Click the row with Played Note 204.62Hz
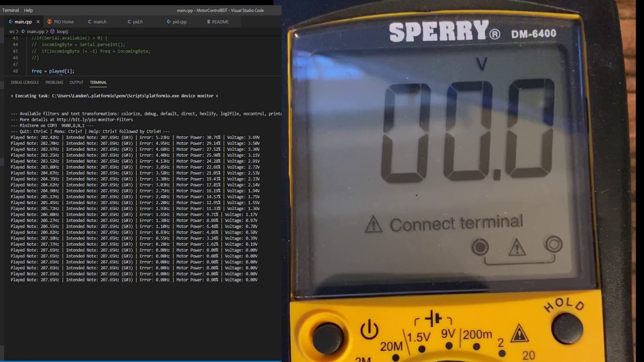644x362 pixels. tap(135, 185)
